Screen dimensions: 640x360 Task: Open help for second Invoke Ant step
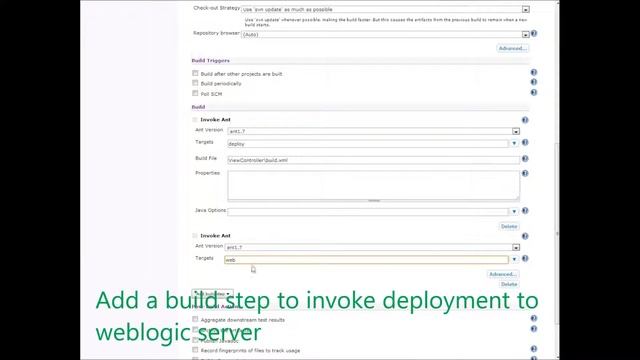coord(525,236)
